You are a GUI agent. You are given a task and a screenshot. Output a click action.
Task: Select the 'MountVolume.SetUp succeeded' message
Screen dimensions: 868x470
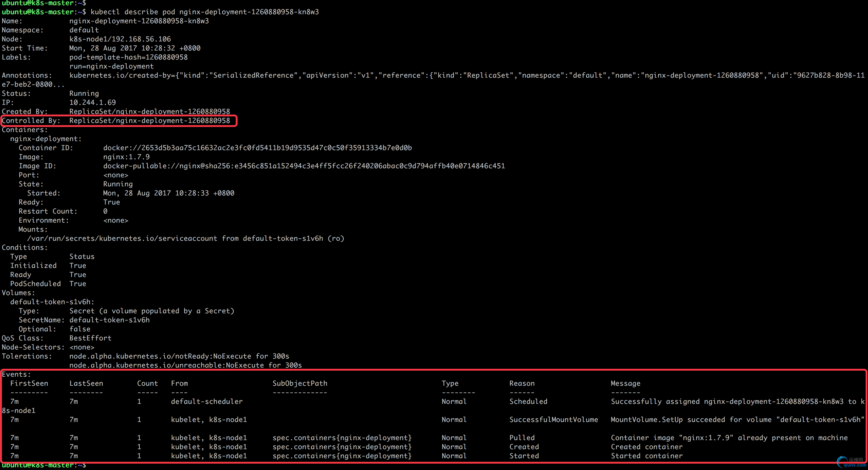pos(738,420)
